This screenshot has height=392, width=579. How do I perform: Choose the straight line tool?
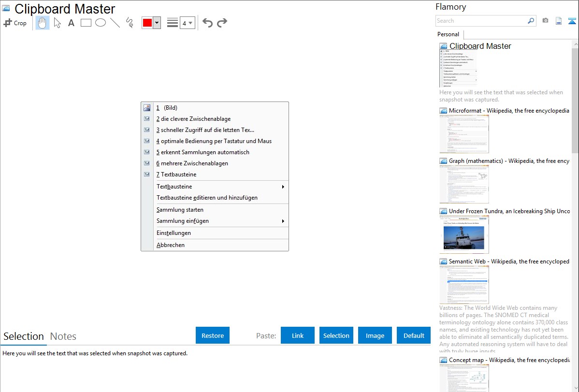(x=115, y=23)
